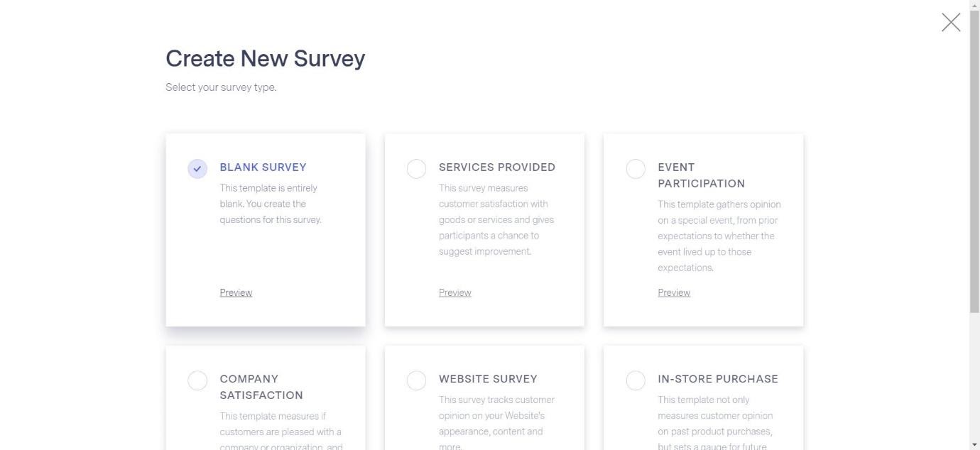The height and width of the screenshot is (450, 980).
Task: Click the Event Participation card heading
Action: click(x=701, y=175)
